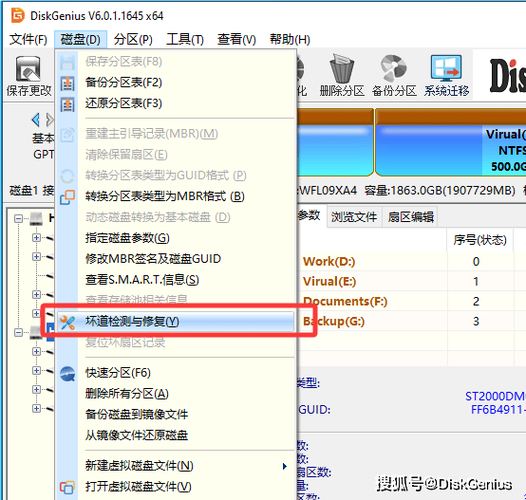Click the ST2000DM disk model text
Viewport: 526px width, 500px height.
(495, 397)
